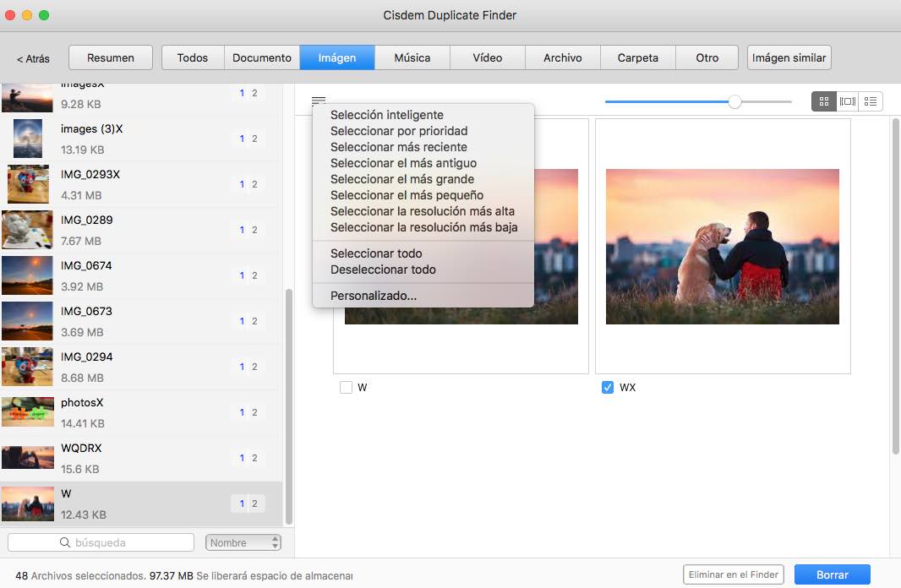Screen dimensions: 901x588
Task: Open the Nombre sort dropdown
Action: click(x=243, y=542)
